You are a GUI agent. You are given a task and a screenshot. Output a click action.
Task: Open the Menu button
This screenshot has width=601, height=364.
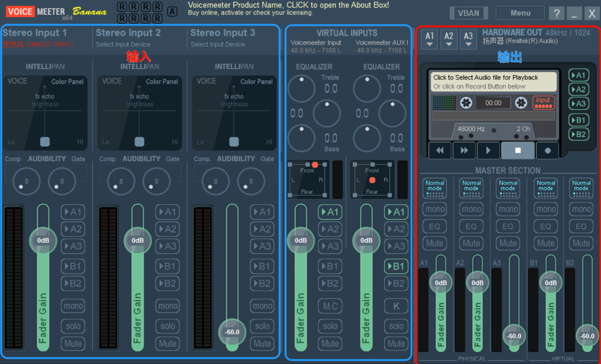tap(520, 13)
